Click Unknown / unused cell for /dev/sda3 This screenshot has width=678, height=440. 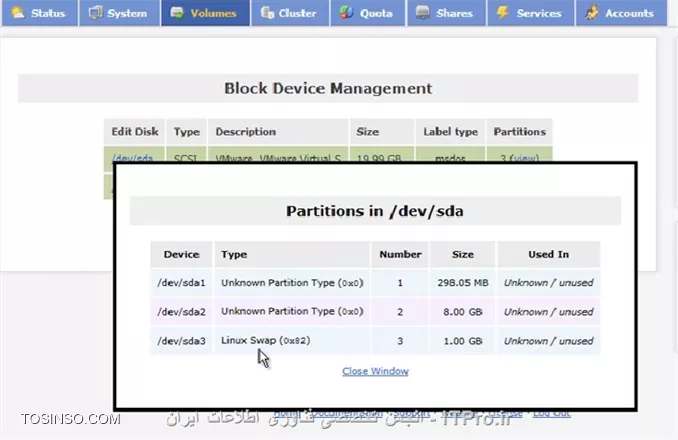click(x=548, y=341)
